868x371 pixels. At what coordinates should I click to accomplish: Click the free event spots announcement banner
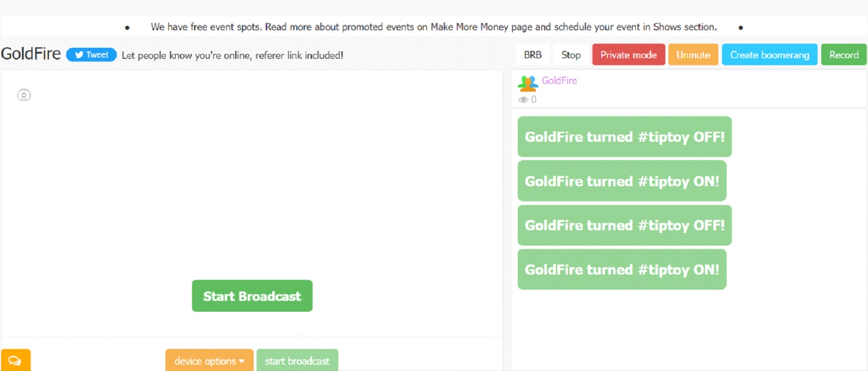[x=433, y=27]
